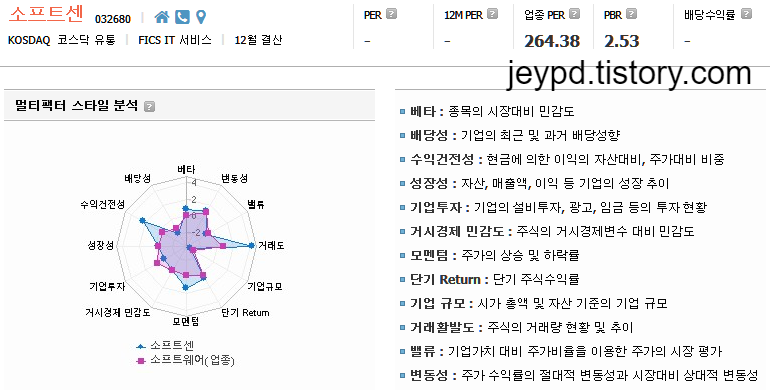The image size is (770, 390).
Task: Click the 단기 Return definition line
Action: pos(490,279)
